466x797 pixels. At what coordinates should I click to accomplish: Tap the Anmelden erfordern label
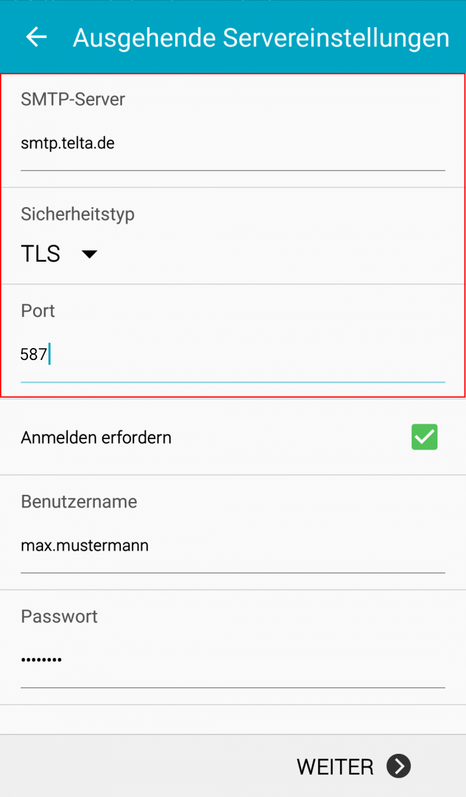pyautogui.click(x=96, y=437)
